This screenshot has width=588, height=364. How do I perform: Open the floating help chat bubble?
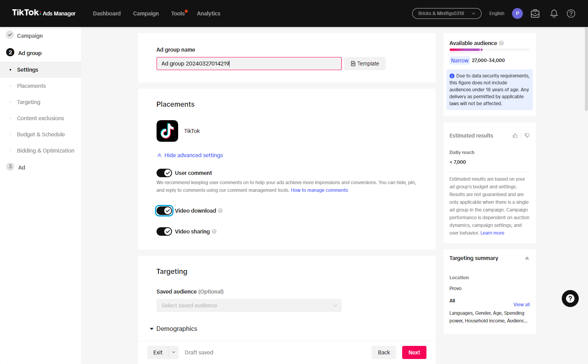point(570,299)
